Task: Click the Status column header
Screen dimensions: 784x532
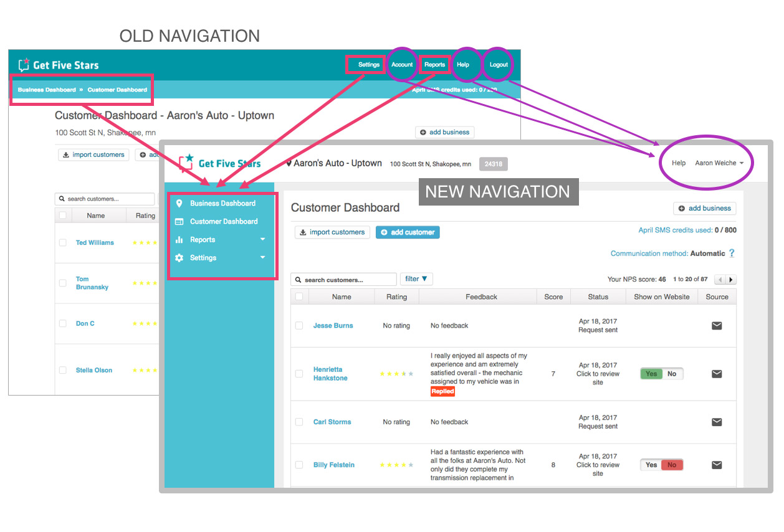Action: pyautogui.click(x=598, y=297)
